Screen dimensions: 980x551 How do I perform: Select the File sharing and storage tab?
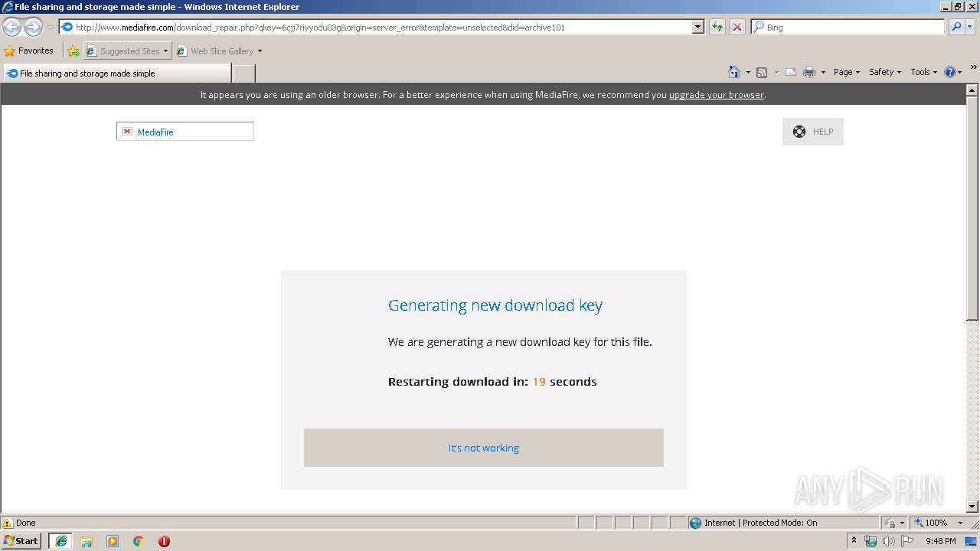tap(116, 73)
